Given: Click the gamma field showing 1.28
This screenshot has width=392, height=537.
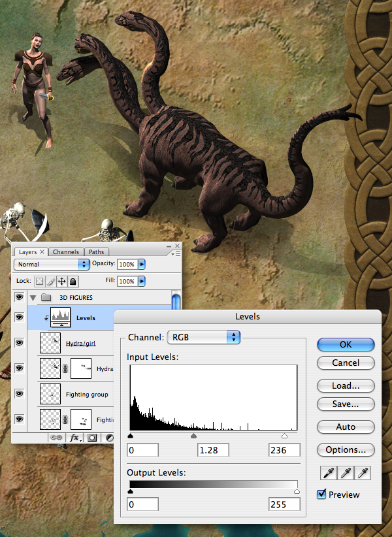Looking at the screenshot, I should pos(213,449).
